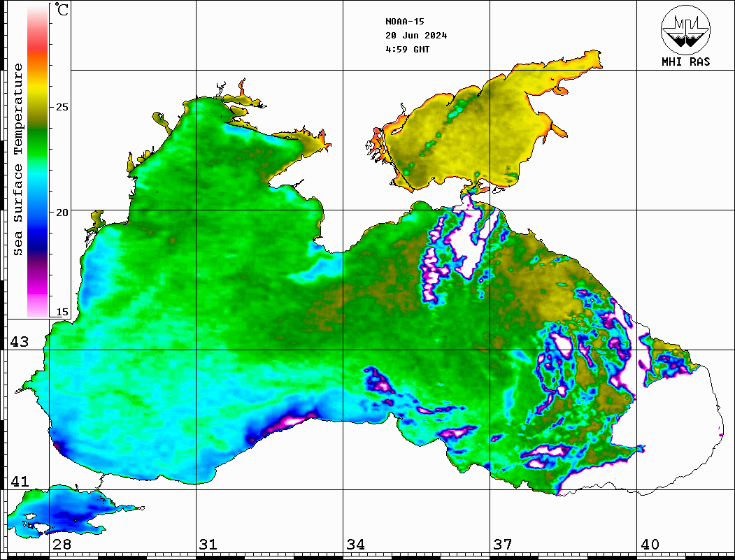This screenshot has width=735, height=560.
Task: Click the 'Sea Surface Temperature' vertical label
Action: [17, 159]
